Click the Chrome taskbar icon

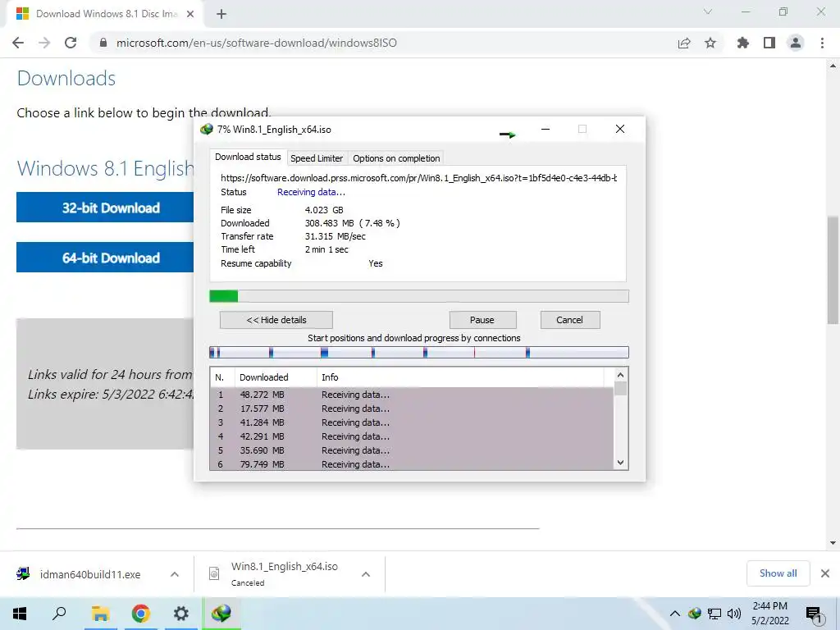(x=140, y=614)
